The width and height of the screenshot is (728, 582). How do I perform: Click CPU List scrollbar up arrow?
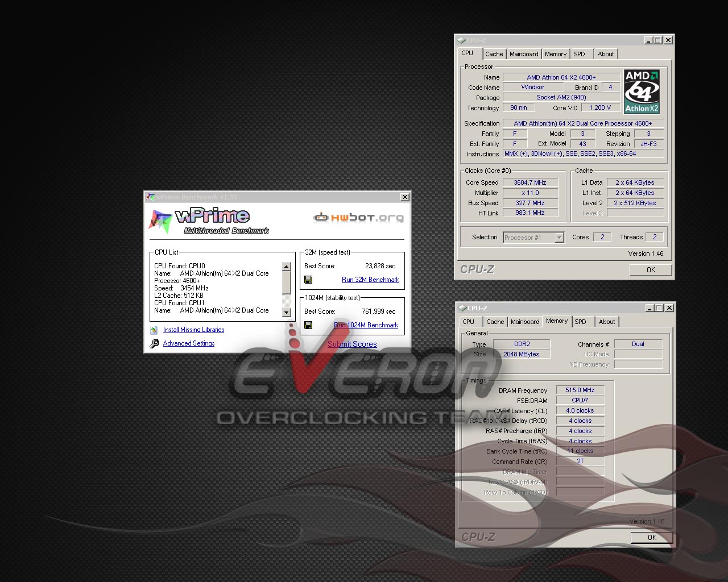[x=287, y=267]
